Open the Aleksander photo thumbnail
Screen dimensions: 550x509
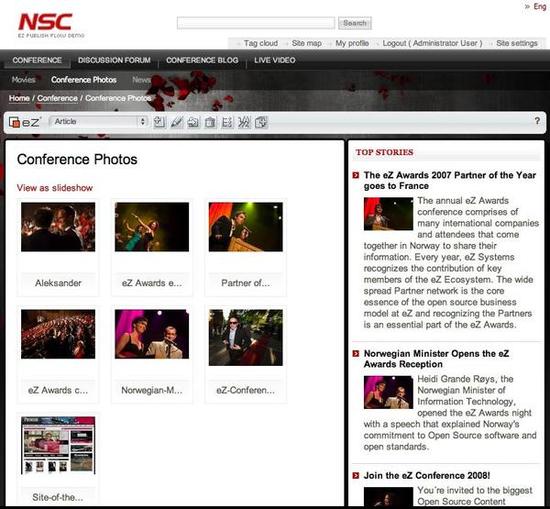point(58,227)
